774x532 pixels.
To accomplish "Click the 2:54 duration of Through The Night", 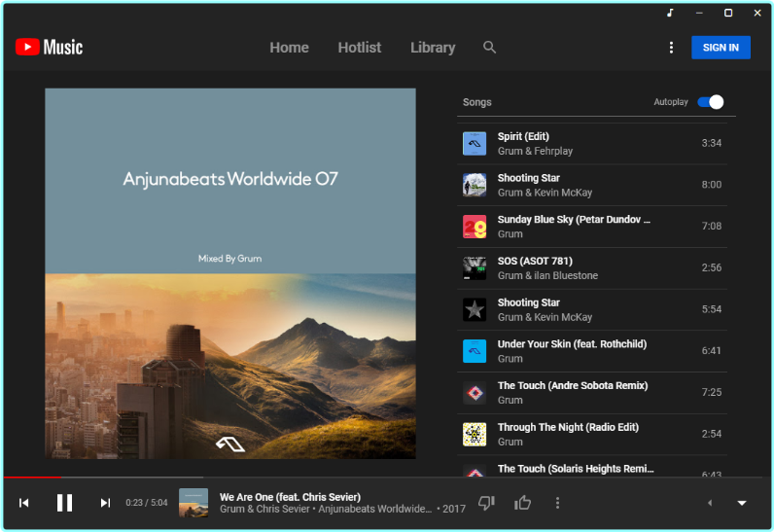I will coord(712,434).
